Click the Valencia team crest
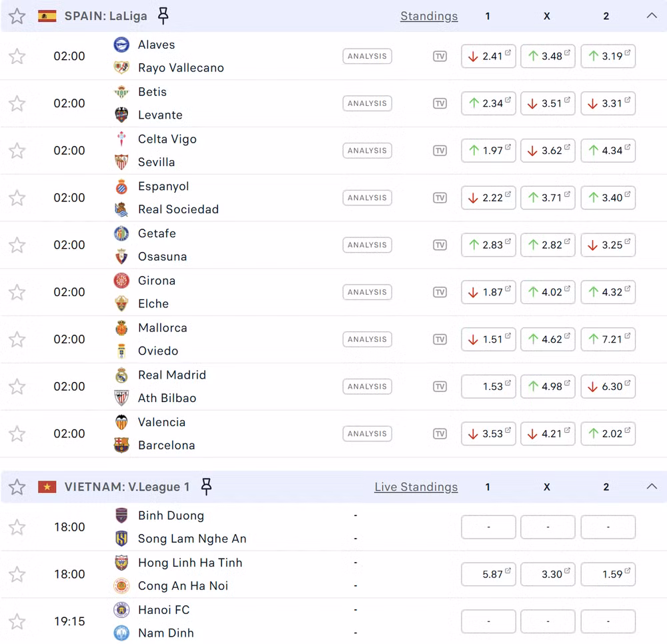The height and width of the screenshot is (644, 667). (x=121, y=422)
